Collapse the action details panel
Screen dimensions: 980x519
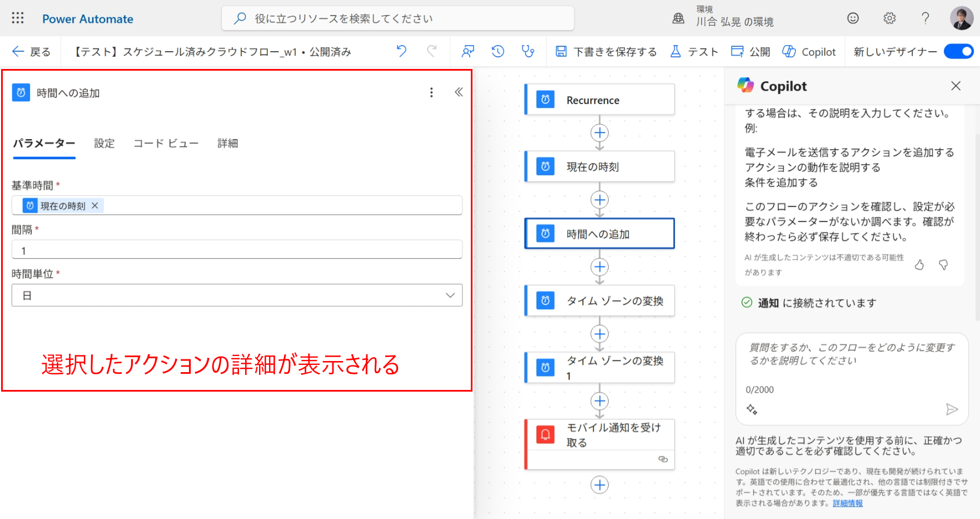459,92
